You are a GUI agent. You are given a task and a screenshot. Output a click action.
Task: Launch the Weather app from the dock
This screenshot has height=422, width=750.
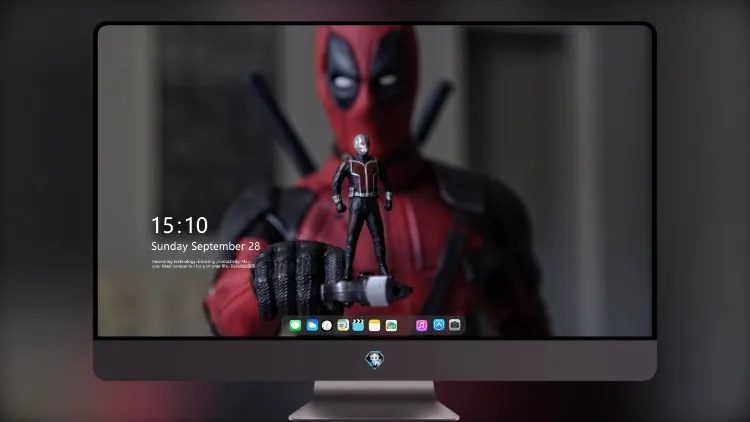click(312, 325)
